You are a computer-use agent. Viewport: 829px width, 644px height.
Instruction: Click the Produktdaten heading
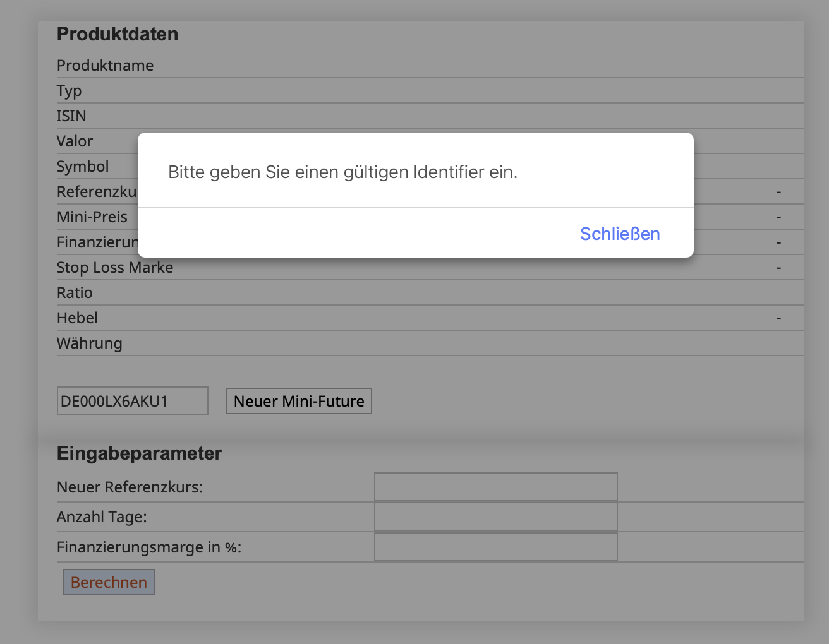coord(118,34)
